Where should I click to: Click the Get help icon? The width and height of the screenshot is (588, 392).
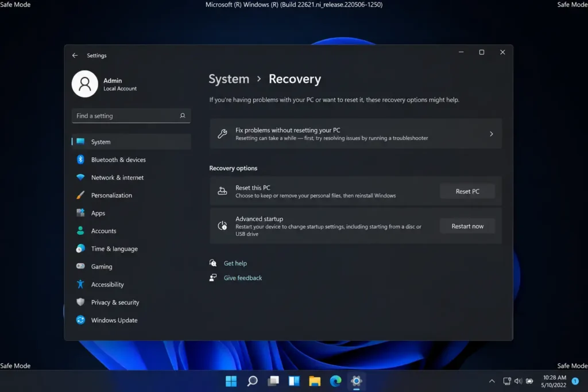[213, 263]
